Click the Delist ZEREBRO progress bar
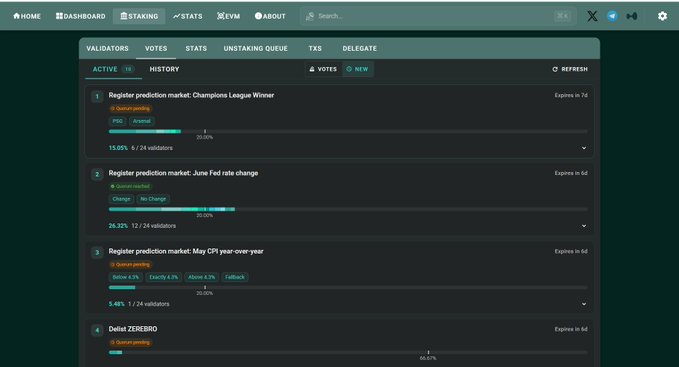Image resolution: width=679 pixels, height=367 pixels. tap(348, 352)
